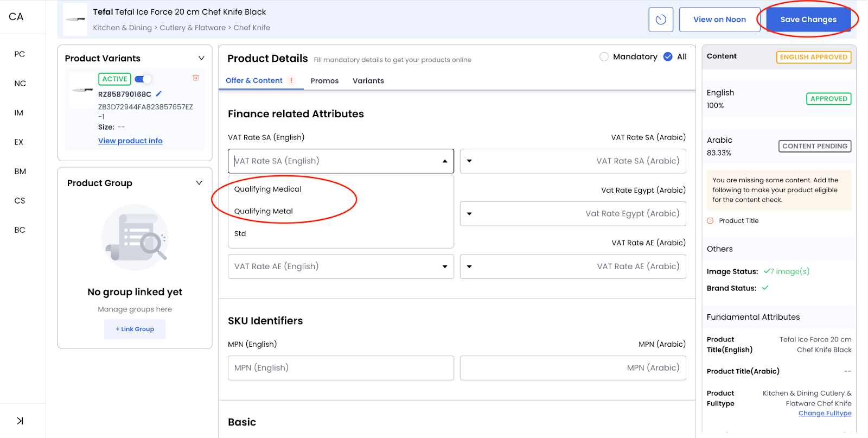Click the refresh history icon button
The image size is (868, 438).
pyautogui.click(x=661, y=20)
